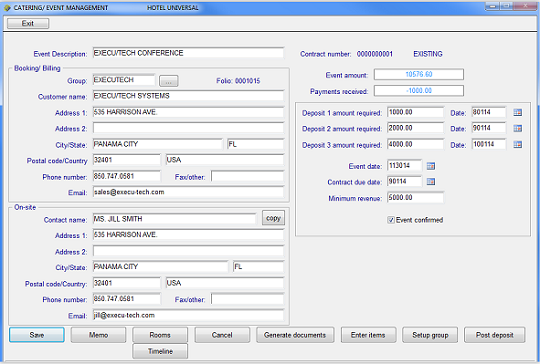This screenshot has height=364, width=540.
Task: Edit billing city field PANAMA CITY
Action: pyautogui.click(x=158, y=144)
